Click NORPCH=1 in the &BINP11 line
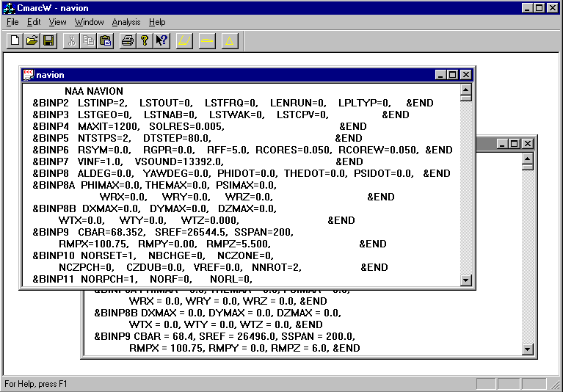This screenshot has height=392, width=563. point(109,279)
